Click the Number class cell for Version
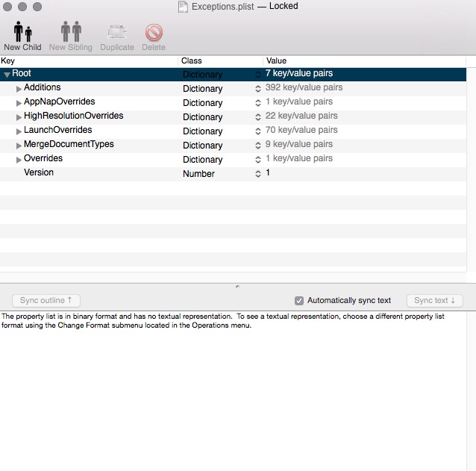The height and width of the screenshot is (471, 476). 199,174
